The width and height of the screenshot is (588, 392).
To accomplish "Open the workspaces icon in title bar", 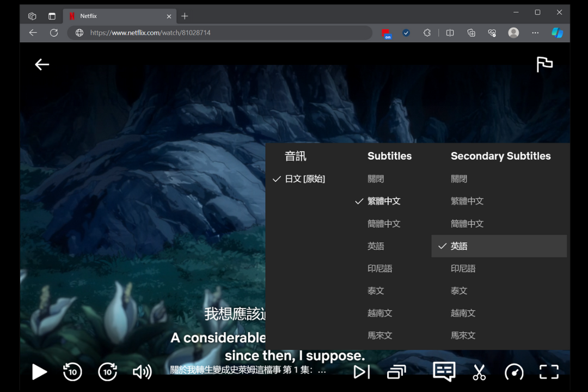I will click(32, 16).
